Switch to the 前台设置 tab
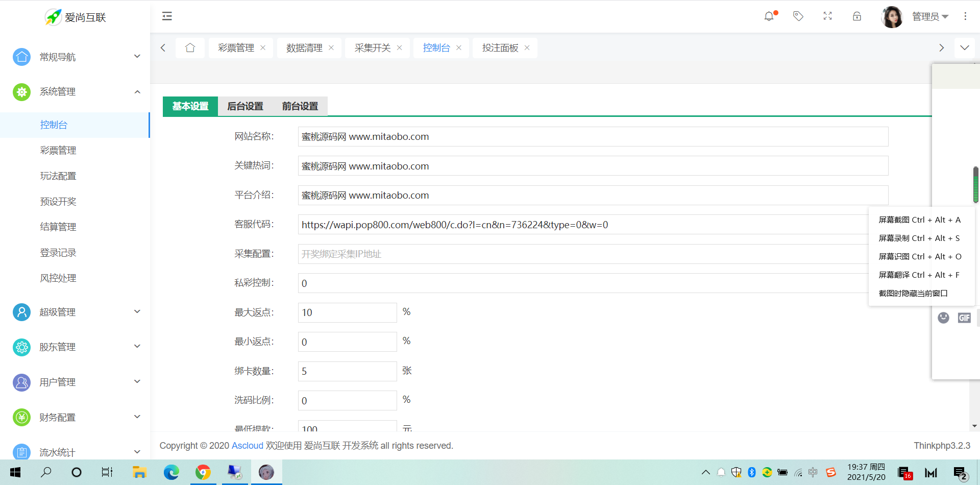Screen dimensions: 980x485 coord(300,106)
